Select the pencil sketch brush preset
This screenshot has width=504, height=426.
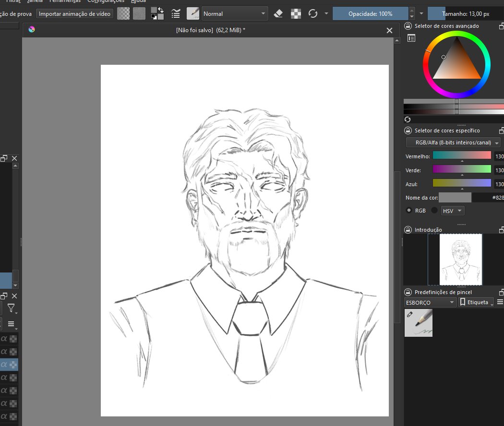click(419, 323)
